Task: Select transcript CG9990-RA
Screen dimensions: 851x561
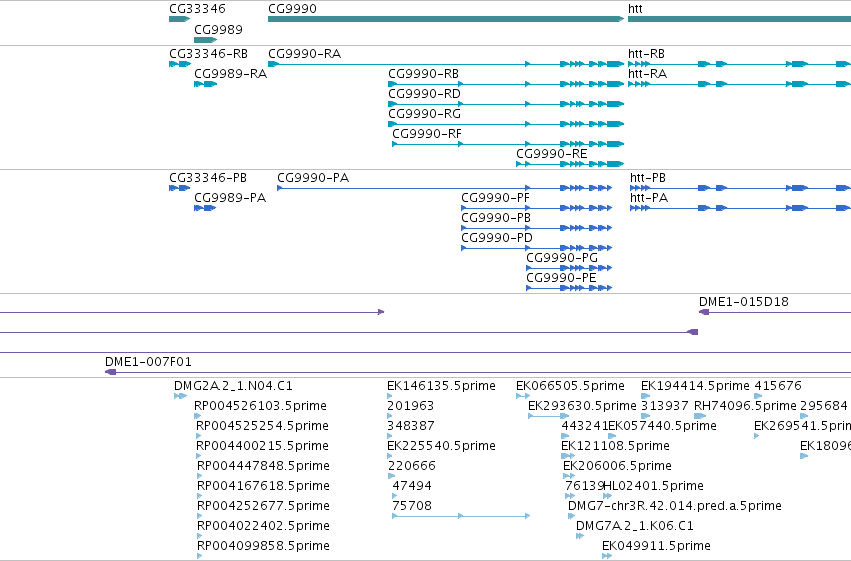Action: pyautogui.click(x=304, y=54)
